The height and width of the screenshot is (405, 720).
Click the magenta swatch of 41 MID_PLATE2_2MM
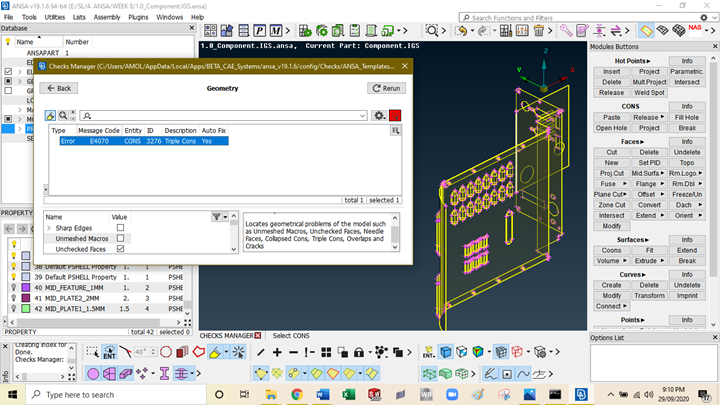click(26, 298)
